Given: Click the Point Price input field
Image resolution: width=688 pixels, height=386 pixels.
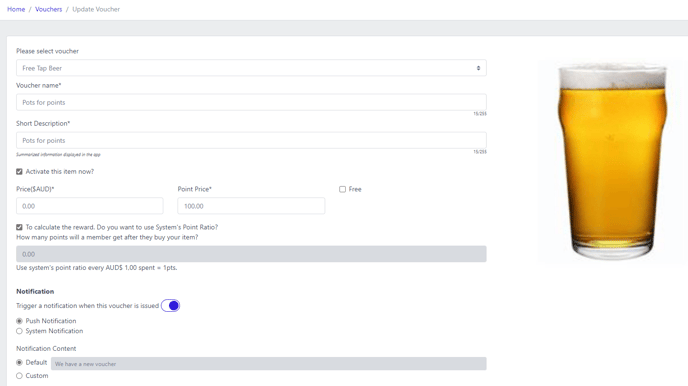Looking at the screenshot, I should click(x=251, y=206).
